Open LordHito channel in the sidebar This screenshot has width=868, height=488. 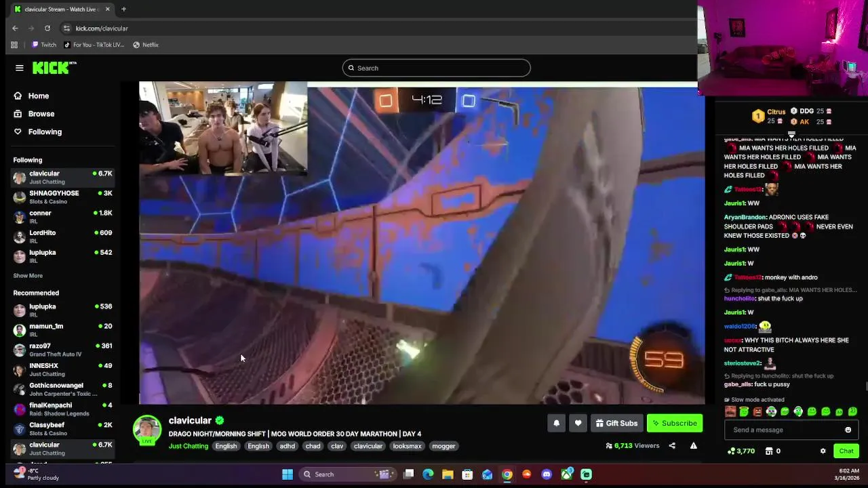tap(62, 237)
